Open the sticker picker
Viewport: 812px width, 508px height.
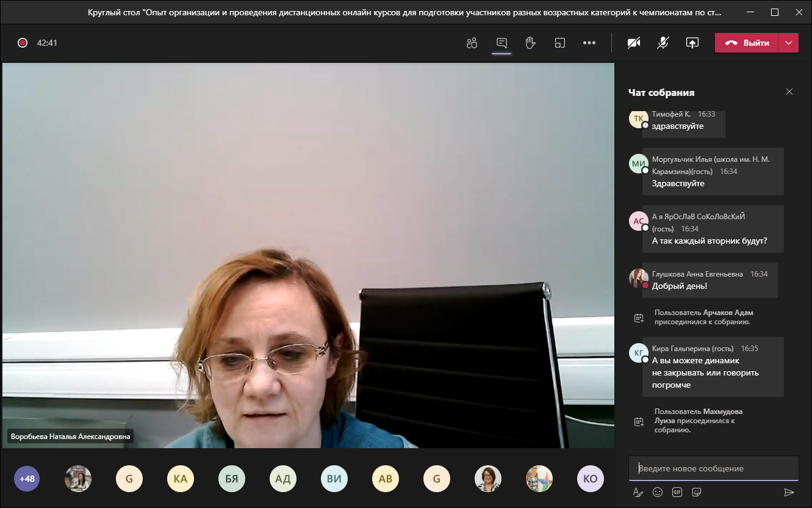[x=697, y=492]
